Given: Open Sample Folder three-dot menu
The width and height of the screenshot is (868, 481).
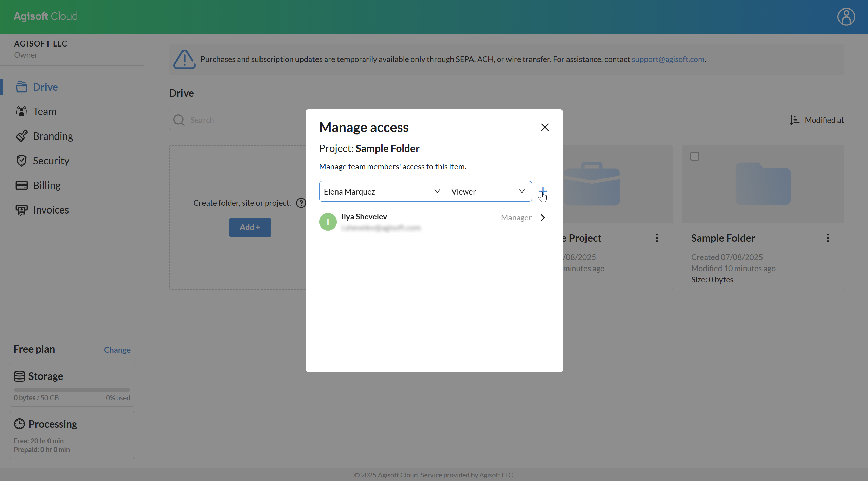Looking at the screenshot, I should (x=828, y=238).
